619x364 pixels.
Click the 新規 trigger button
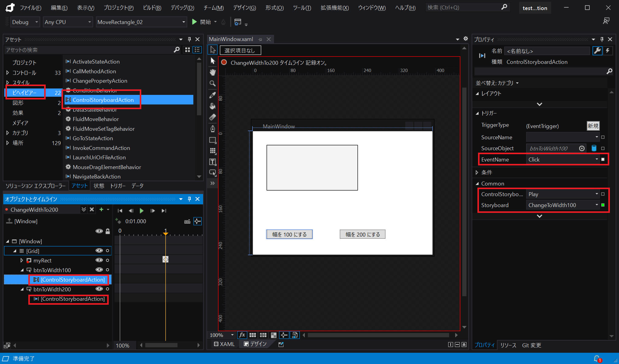point(593,126)
